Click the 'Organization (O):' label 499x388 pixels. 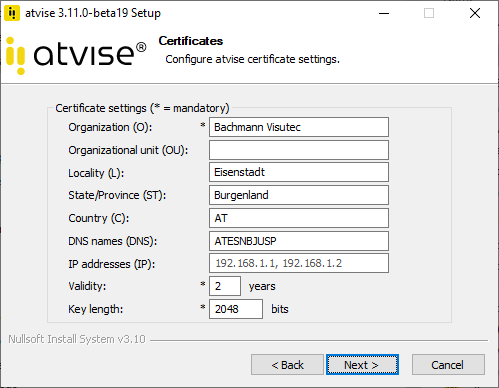[110, 127]
